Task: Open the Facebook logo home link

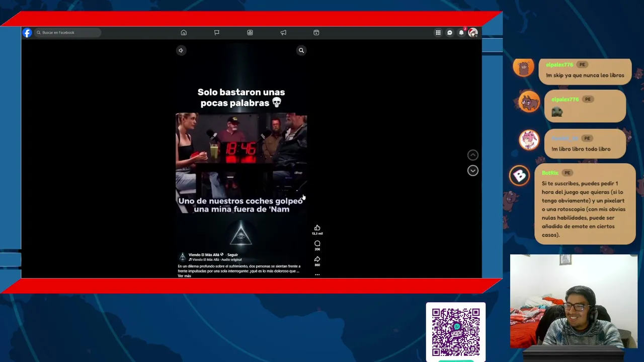Action: 27,33
